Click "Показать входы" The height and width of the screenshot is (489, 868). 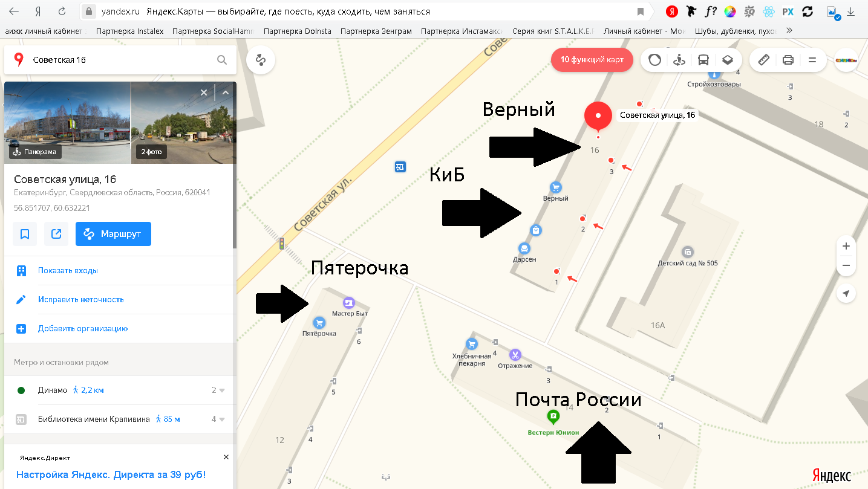[x=68, y=271]
